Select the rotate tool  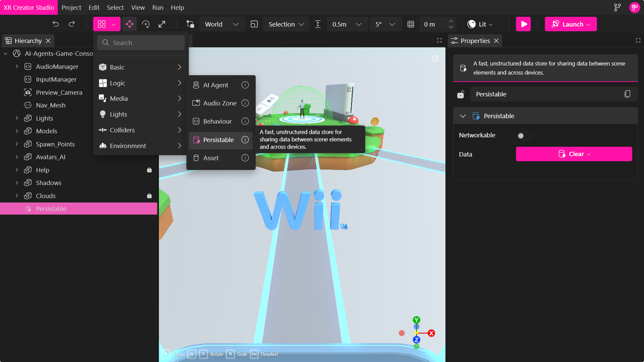[x=146, y=24]
